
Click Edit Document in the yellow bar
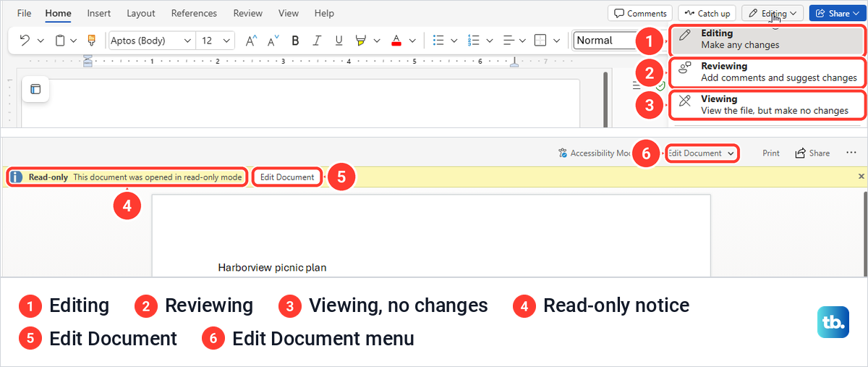click(x=287, y=177)
